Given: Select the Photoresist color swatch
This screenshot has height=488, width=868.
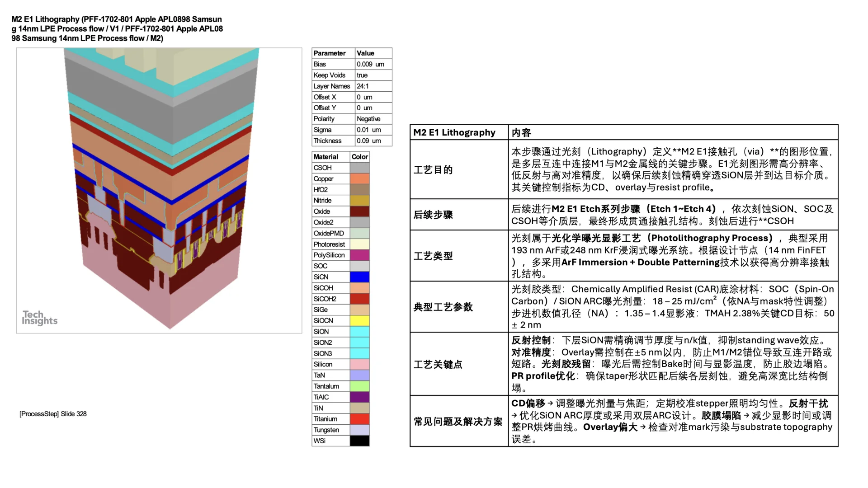Looking at the screenshot, I should [359, 244].
